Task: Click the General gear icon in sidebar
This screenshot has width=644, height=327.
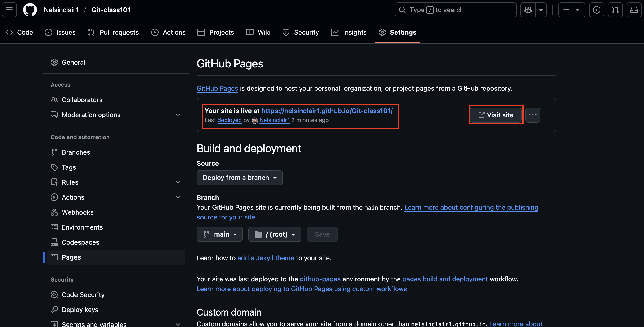Action: 54,62
